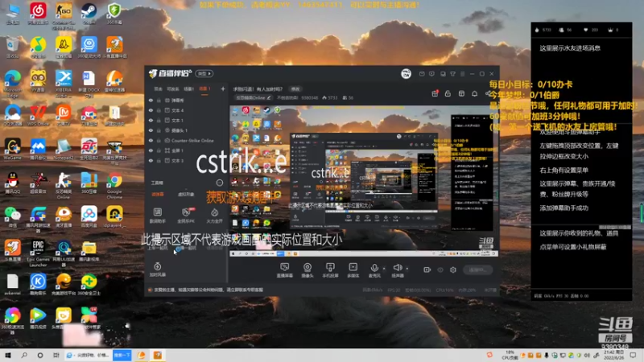The width and height of the screenshot is (644, 362).
Task: Click 这里展示水友进场消息 in danmaku panel
Action: 570,48
